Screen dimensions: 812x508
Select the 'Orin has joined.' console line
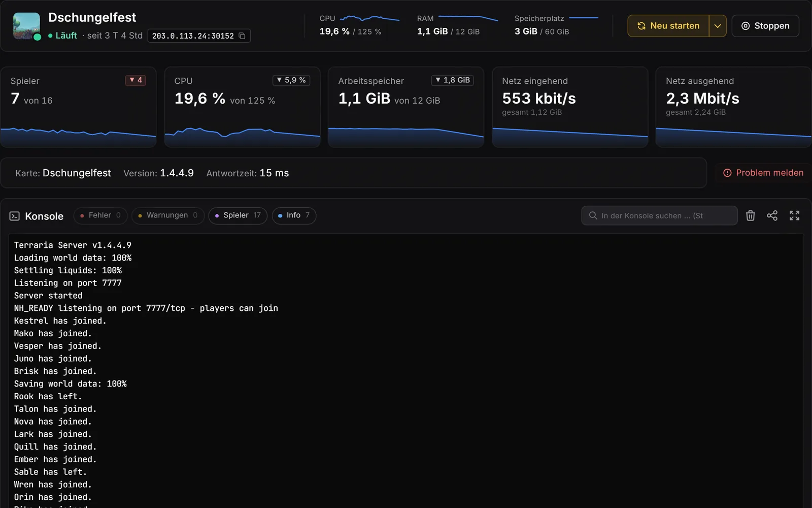pyautogui.click(x=53, y=497)
